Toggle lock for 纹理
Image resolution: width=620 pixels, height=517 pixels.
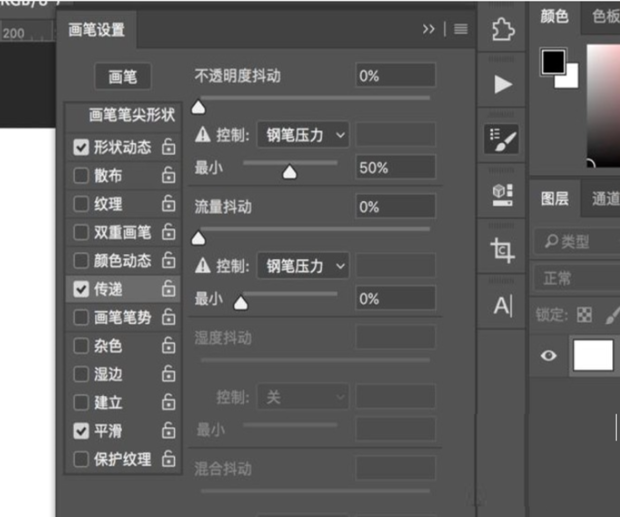[168, 204]
